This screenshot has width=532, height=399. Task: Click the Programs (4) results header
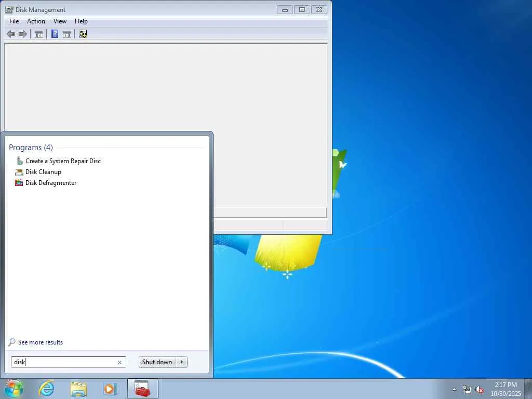click(x=31, y=147)
